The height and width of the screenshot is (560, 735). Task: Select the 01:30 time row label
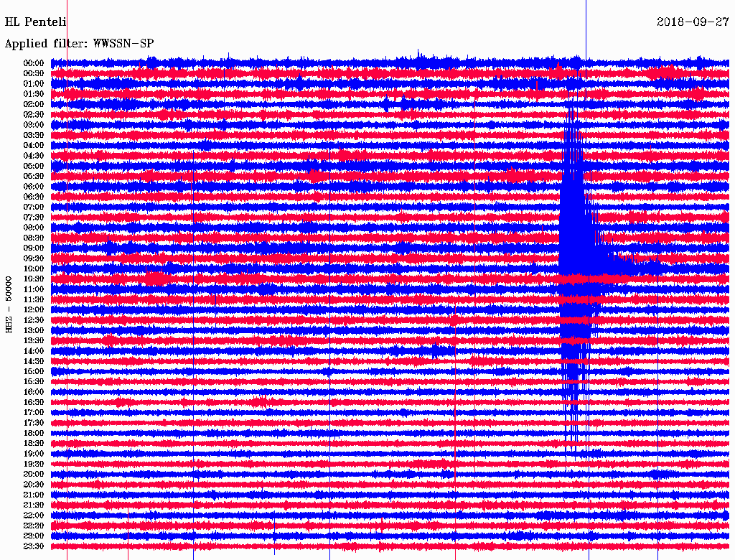click(x=33, y=94)
